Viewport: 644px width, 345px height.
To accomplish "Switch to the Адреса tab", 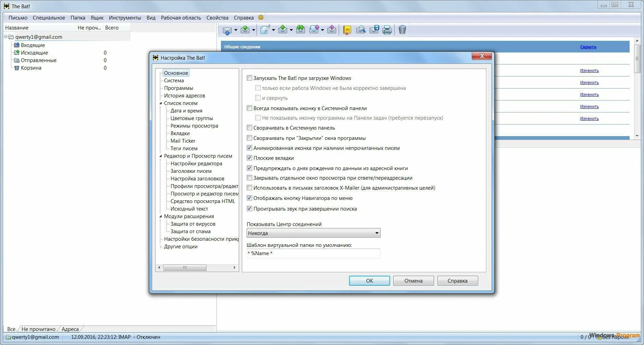I will [x=70, y=329].
